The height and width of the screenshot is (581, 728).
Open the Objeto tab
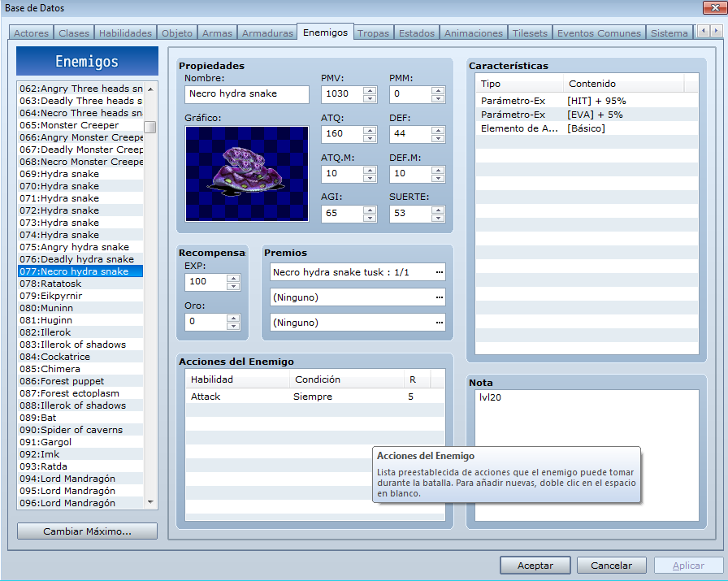point(177,33)
